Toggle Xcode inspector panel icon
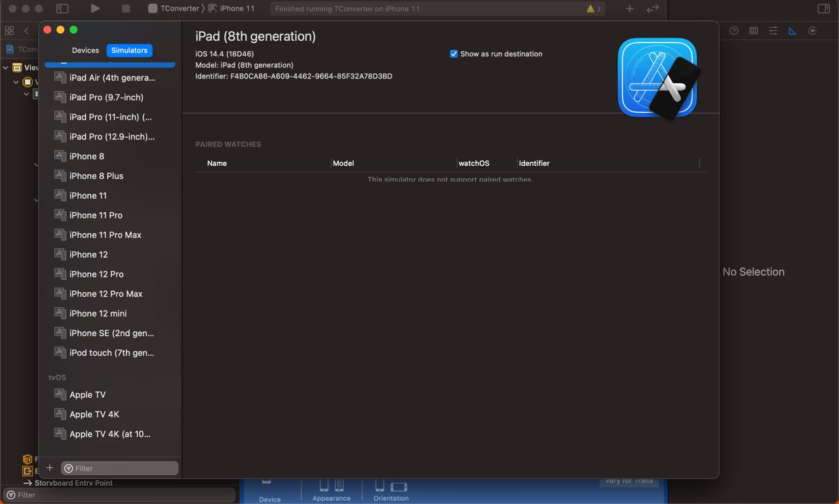The height and width of the screenshot is (504, 839). (824, 9)
